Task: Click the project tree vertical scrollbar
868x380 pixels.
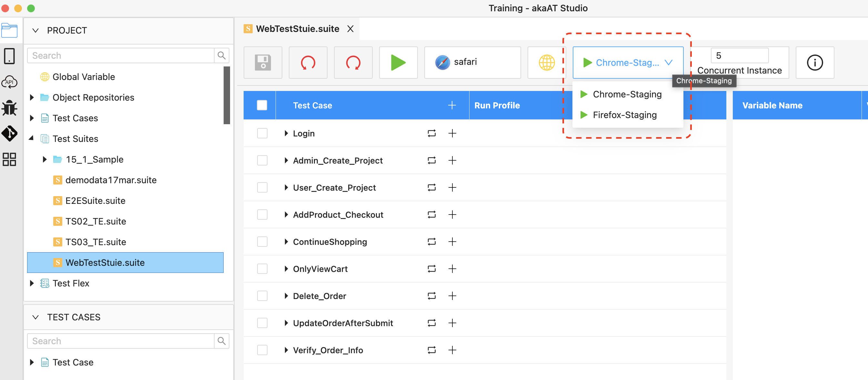Action: point(227,95)
